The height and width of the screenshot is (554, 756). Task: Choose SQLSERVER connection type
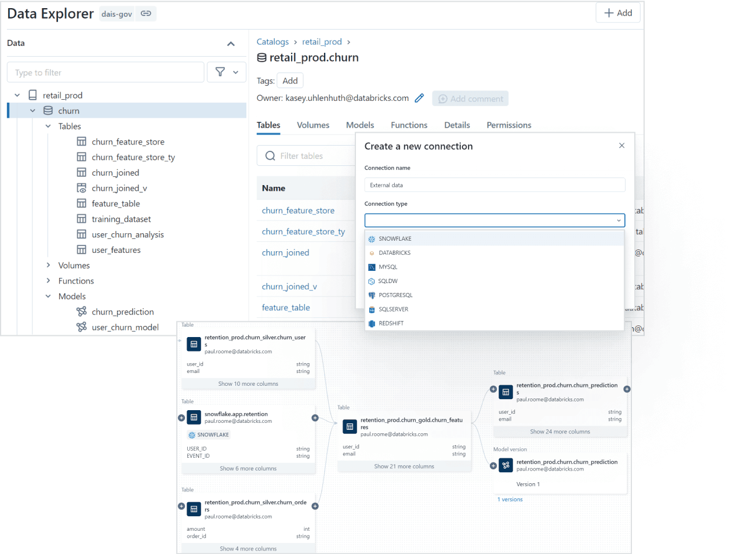point(495,309)
